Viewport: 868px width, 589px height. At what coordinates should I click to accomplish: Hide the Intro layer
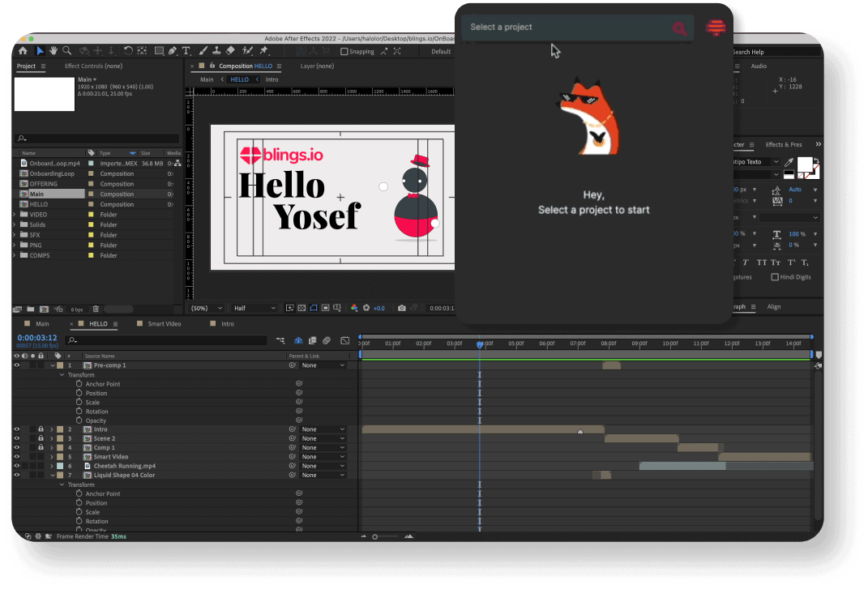[16, 429]
